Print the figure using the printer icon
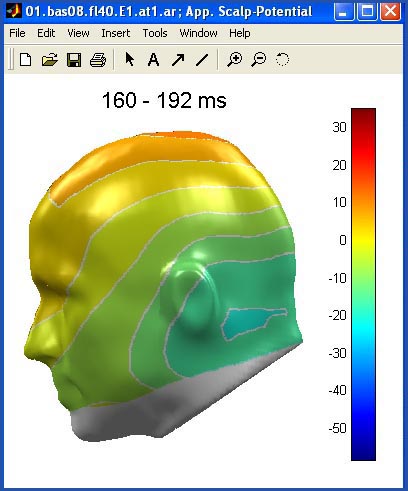408x491 pixels. [98, 60]
